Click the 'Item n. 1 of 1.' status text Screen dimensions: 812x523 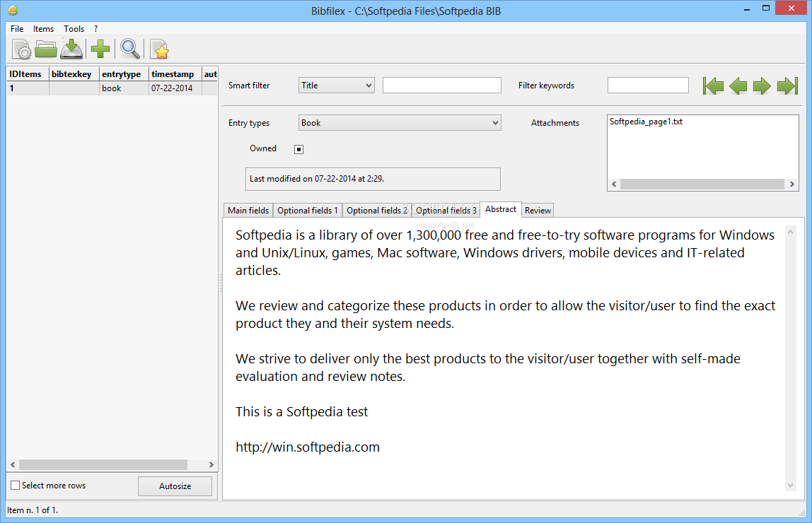[33, 510]
